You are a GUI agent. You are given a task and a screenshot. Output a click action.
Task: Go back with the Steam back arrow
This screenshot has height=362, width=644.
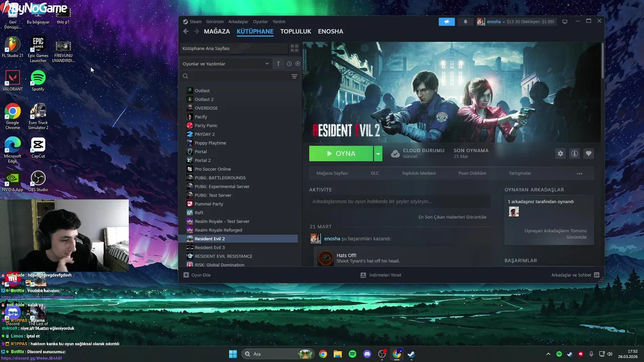(x=186, y=31)
